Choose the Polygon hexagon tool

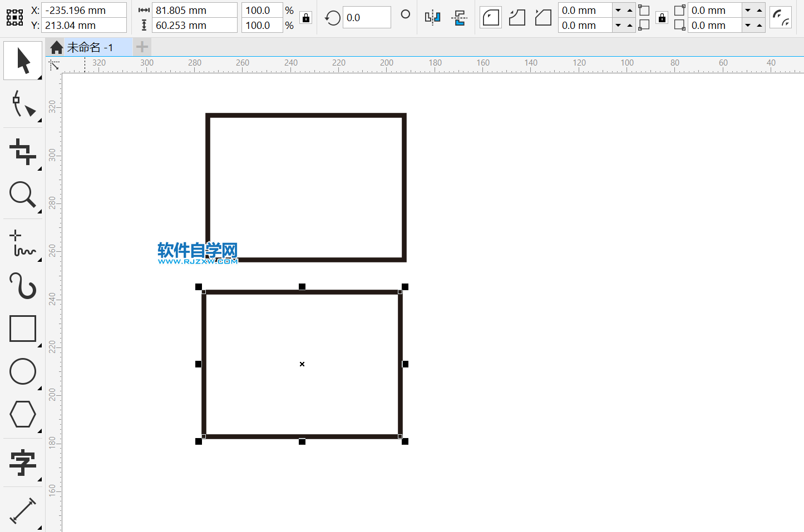point(23,415)
